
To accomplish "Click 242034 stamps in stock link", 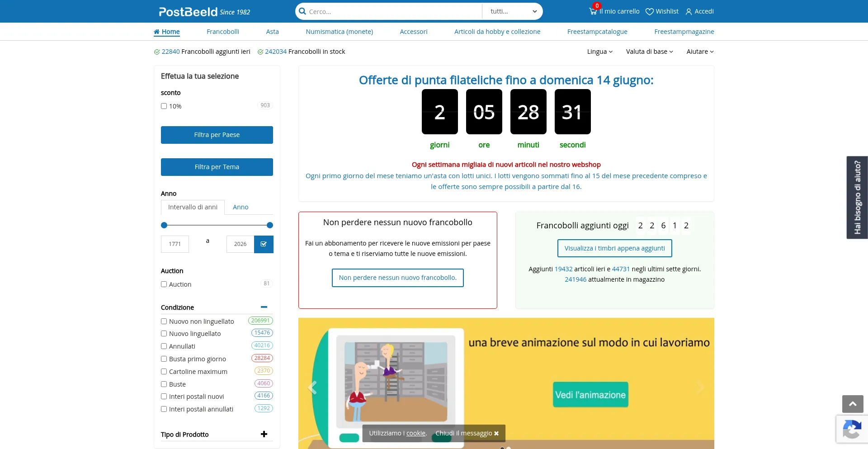I will click(x=276, y=52).
